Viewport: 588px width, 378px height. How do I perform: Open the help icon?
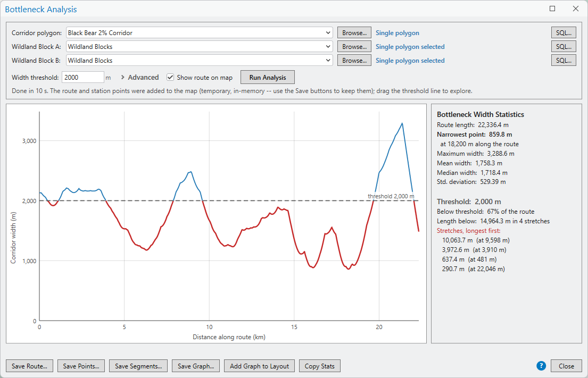coord(541,366)
